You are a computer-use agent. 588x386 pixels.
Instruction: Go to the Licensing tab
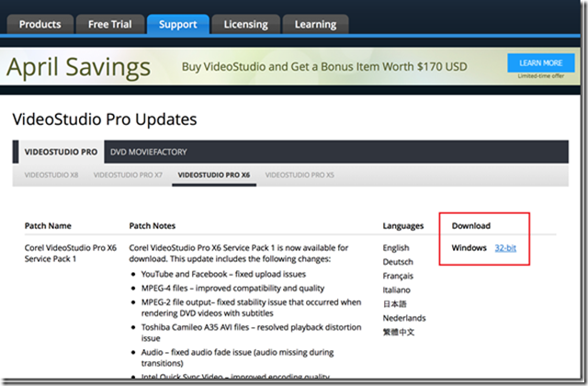pos(245,25)
